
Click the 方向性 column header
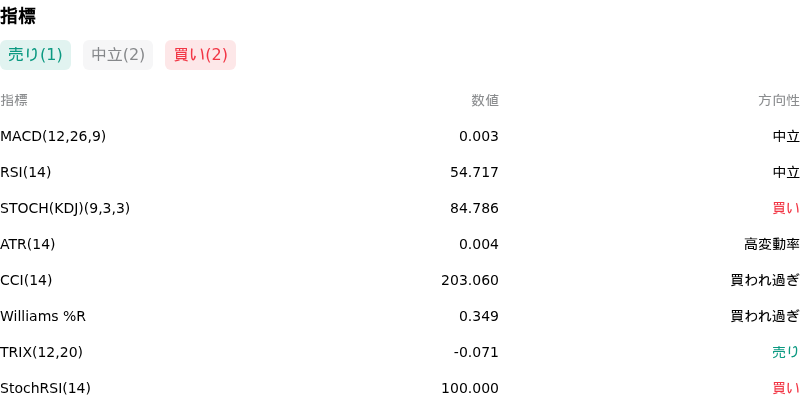click(779, 101)
